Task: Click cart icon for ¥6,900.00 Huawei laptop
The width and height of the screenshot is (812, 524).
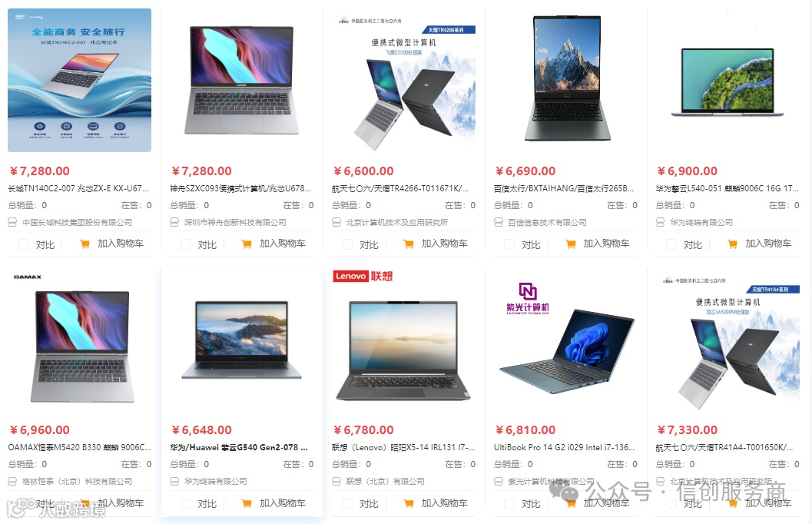Action: click(732, 244)
